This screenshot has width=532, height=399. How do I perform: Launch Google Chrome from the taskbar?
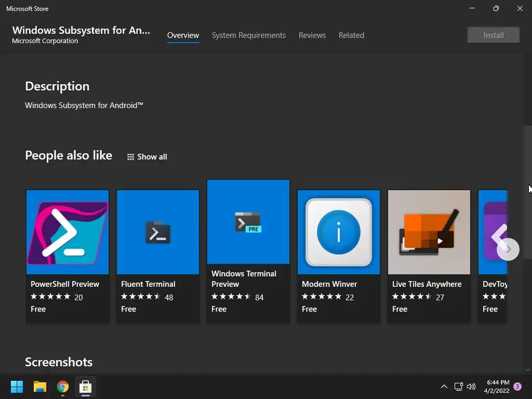click(63, 387)
